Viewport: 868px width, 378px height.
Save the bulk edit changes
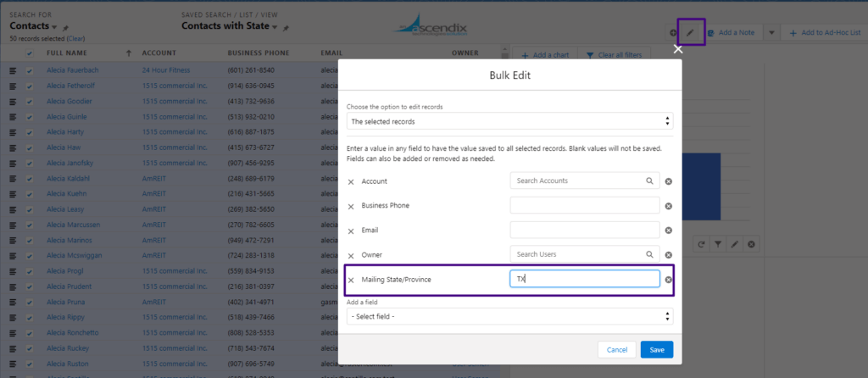657,349
